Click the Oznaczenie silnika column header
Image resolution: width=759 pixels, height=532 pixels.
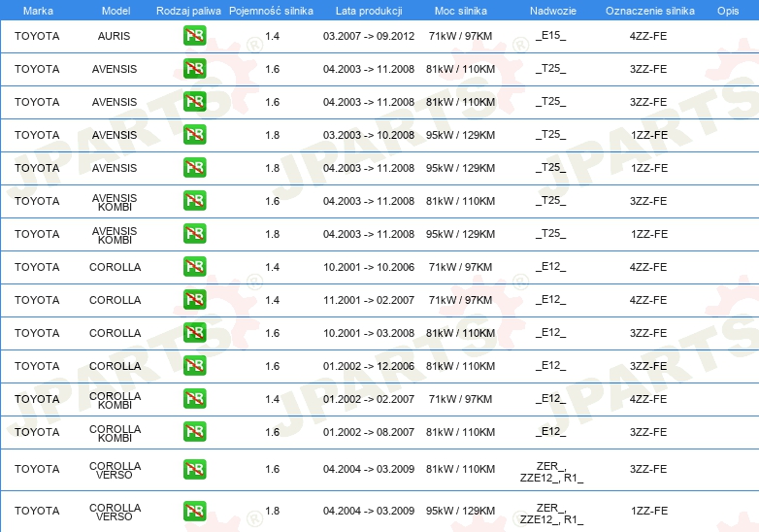click(x=650, y=11)
